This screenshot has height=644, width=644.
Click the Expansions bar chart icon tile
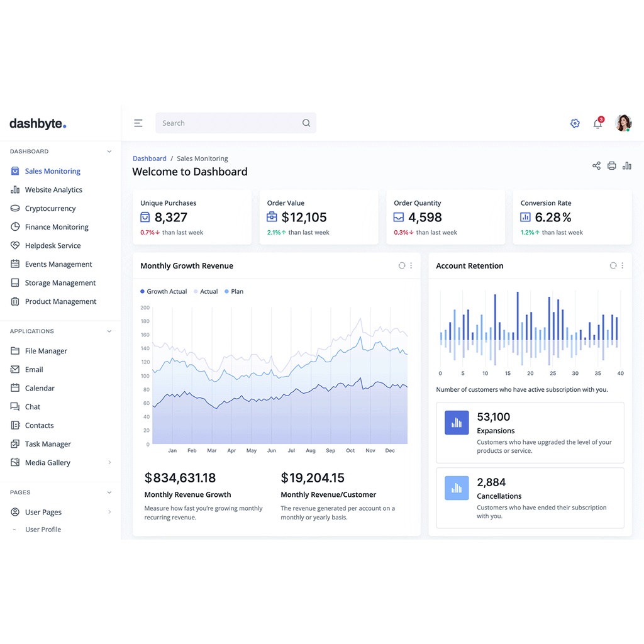tap(457, 423)
